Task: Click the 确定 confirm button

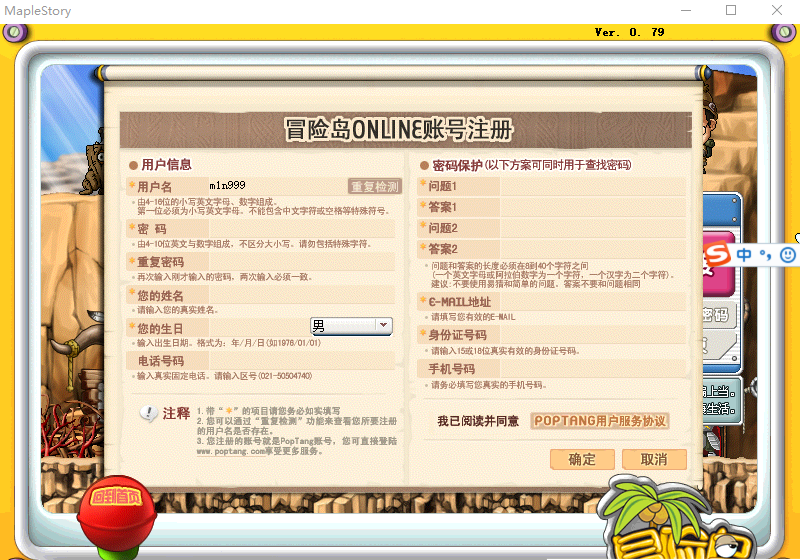Action: click(x=582, y=460)
